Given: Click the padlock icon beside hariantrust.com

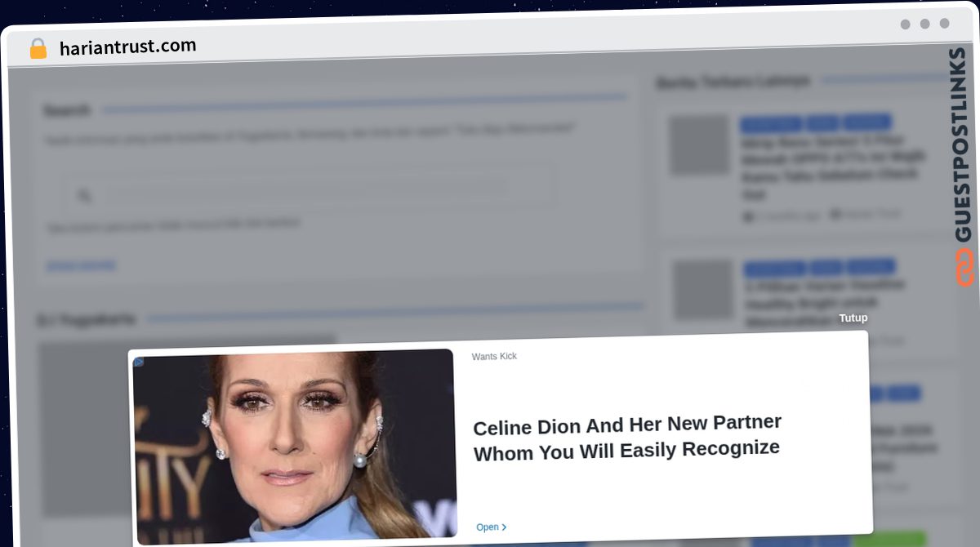Looking at the screenshot, I should [x=38, y=49].
